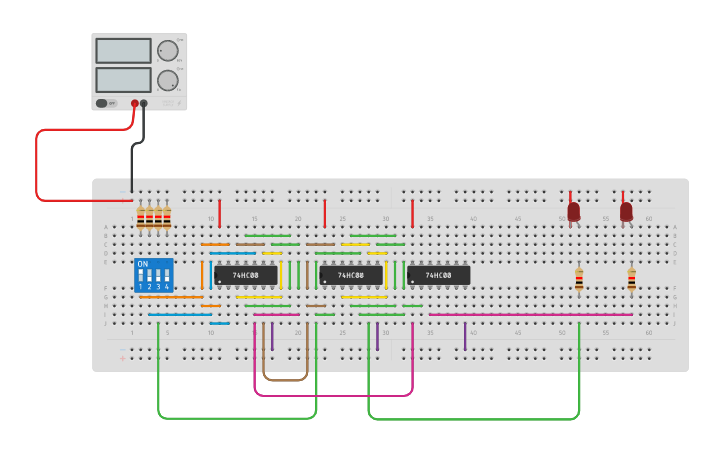
Task: Select the long orange wire on row G
Action: pos(171,297)
